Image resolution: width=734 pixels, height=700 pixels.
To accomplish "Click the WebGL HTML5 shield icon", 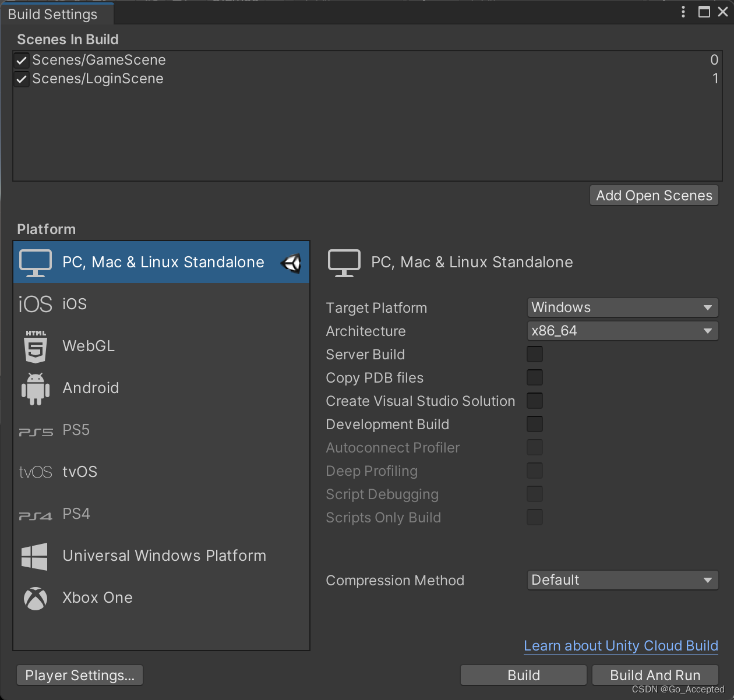I will 36,346.
